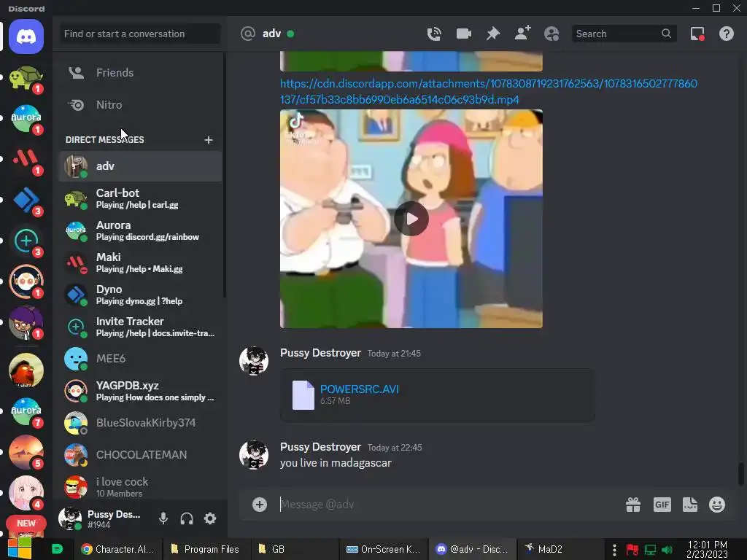Click the chat scrollbar thumb
This screenshot has width=747, height=560.
point(740,473)
